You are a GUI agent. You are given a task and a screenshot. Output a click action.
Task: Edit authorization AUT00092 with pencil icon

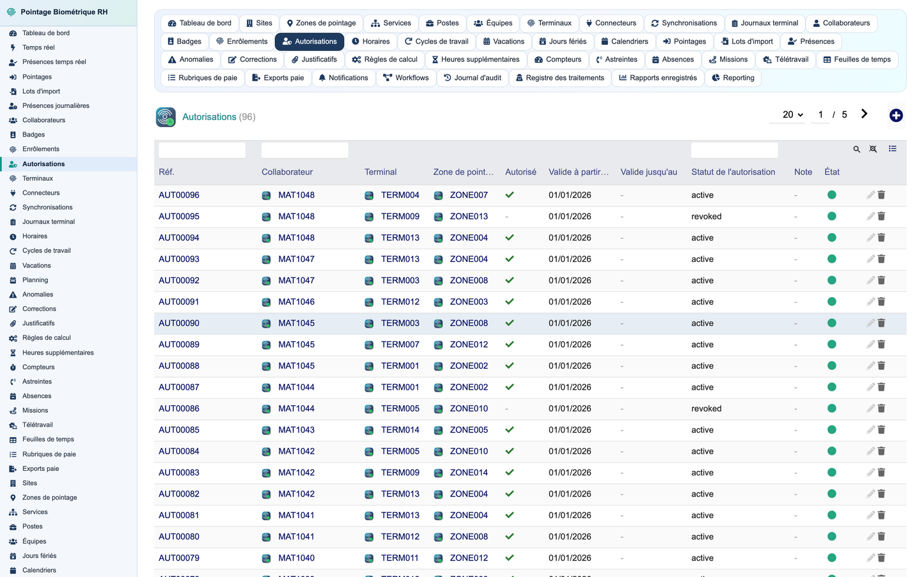[870, 280]
